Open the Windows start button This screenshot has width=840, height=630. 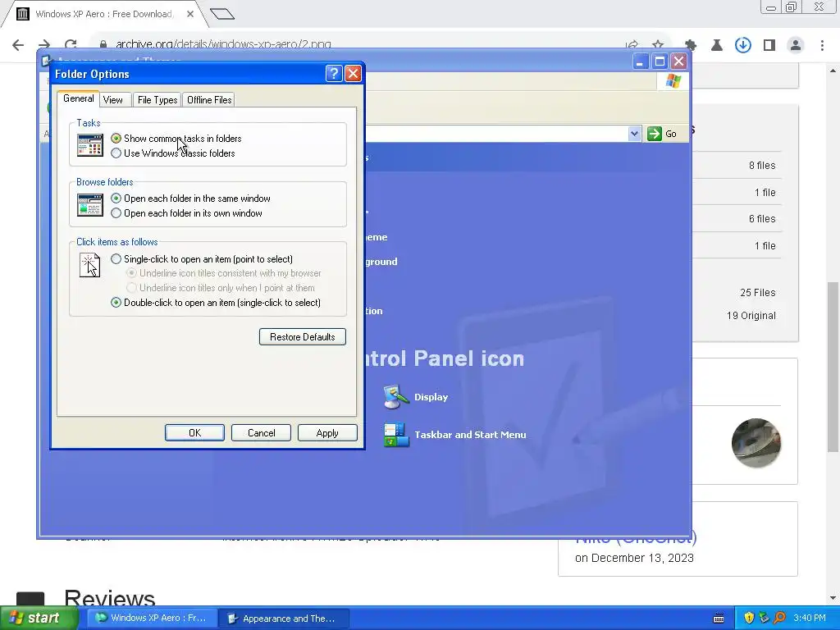[39, 618]
